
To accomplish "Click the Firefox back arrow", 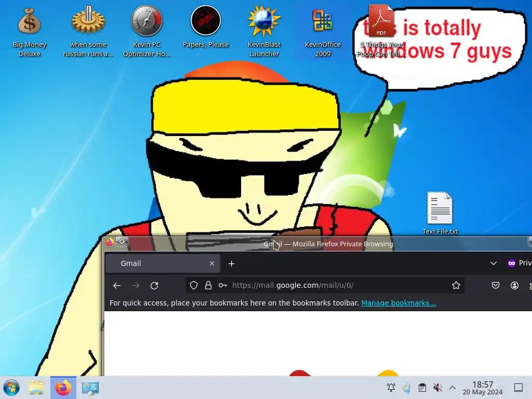I will pos(117,286).
